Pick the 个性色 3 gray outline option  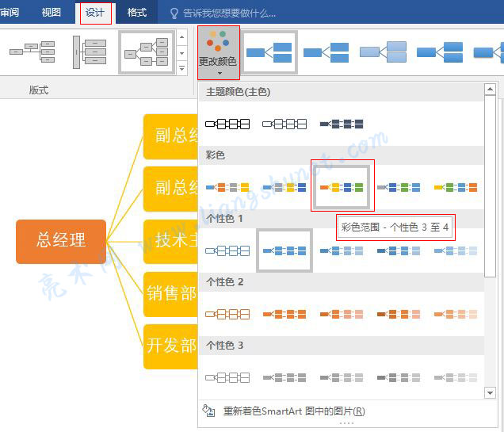[227, 377]
